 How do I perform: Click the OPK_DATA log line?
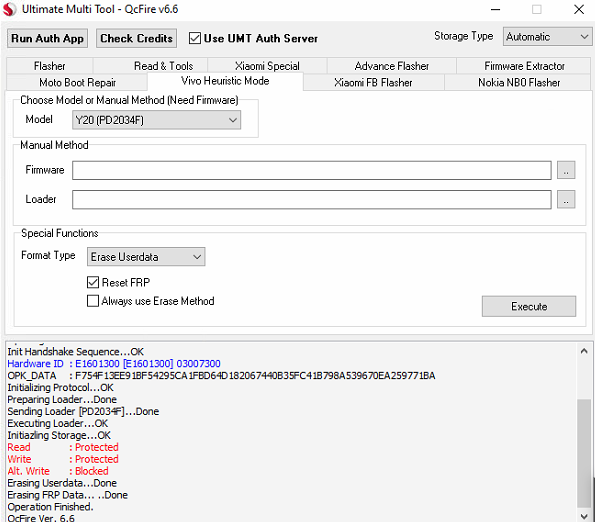point(221,376)
